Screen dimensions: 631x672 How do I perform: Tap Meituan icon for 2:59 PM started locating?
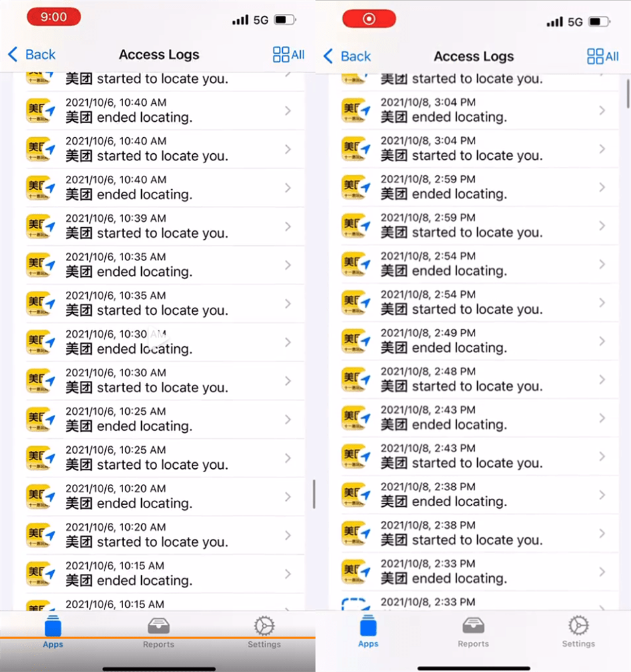point(355,225)
